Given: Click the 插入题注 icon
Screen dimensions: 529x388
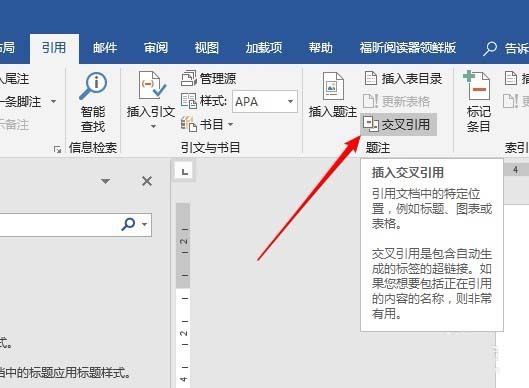Looking at the screenshot, I should coord(333,86).
